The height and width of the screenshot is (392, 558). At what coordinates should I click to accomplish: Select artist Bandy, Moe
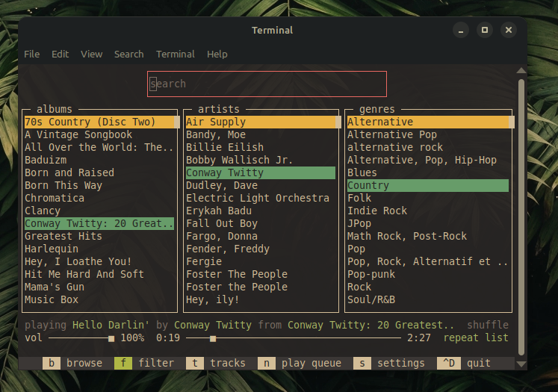click(261, 135)
